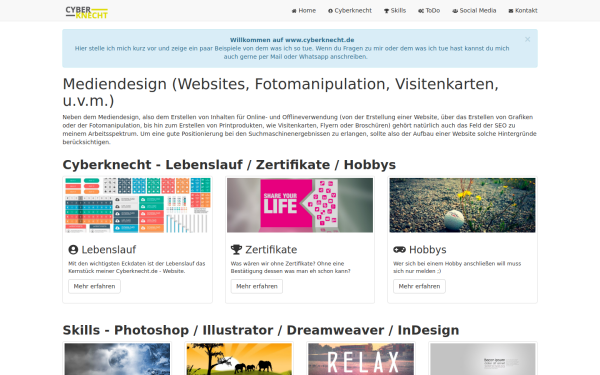Click the icon beside ToDo

point(421,11)
